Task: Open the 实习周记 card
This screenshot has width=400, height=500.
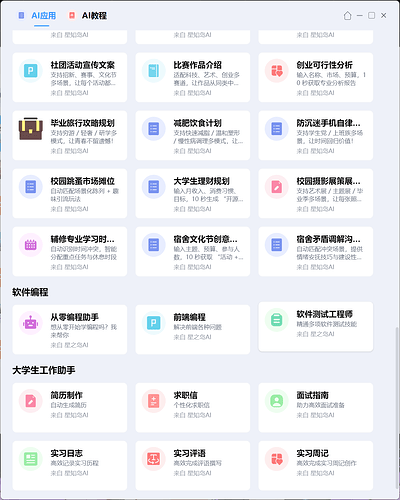Action: 316,465
